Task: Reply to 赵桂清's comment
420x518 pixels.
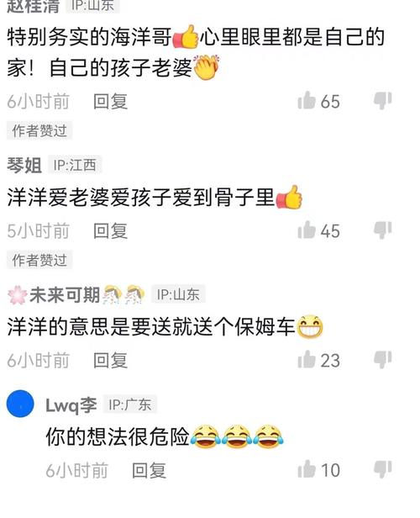Action: point(110,101)
